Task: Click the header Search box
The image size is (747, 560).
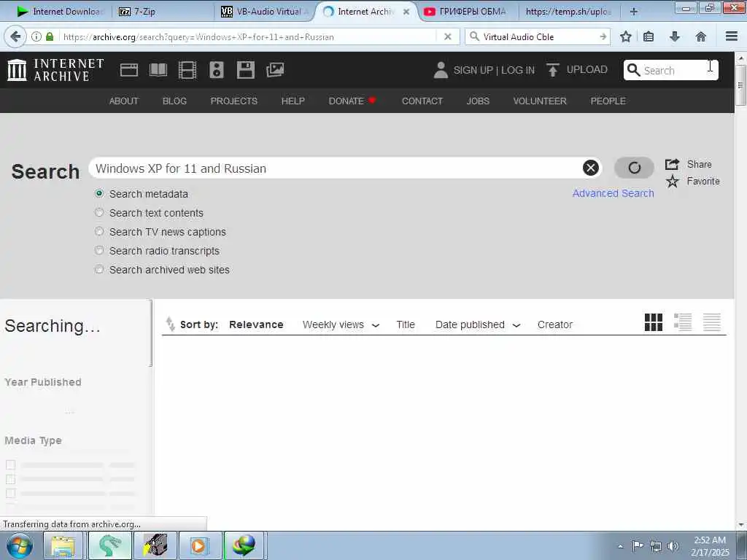Action: pyautogui.click(x=671, y=70)
